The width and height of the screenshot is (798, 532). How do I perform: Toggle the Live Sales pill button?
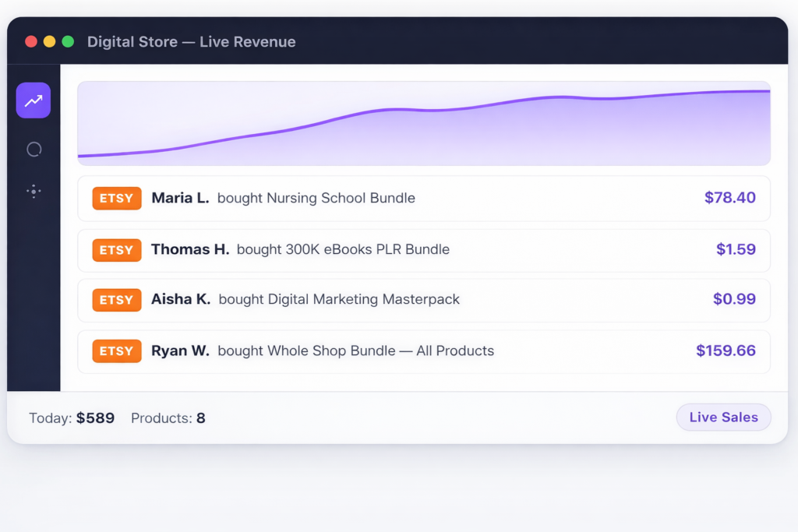tap(723, 417)
